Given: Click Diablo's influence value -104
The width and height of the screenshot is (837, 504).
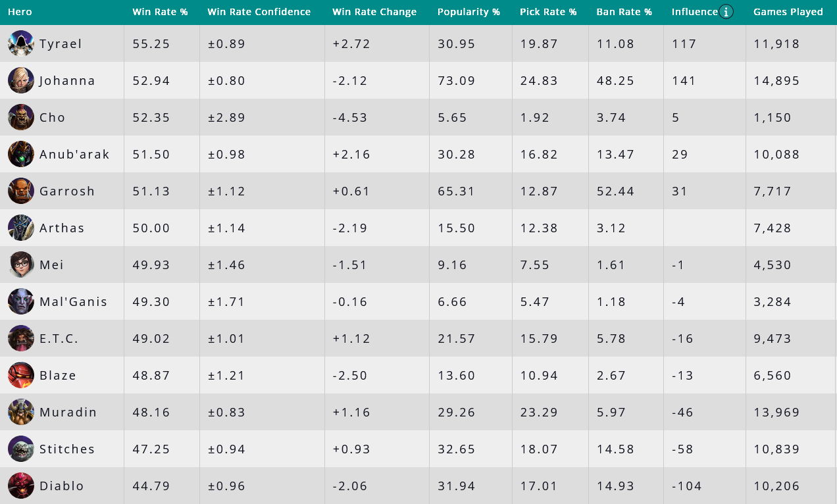Looking at the screenshot, I should [x=687, y=486].
